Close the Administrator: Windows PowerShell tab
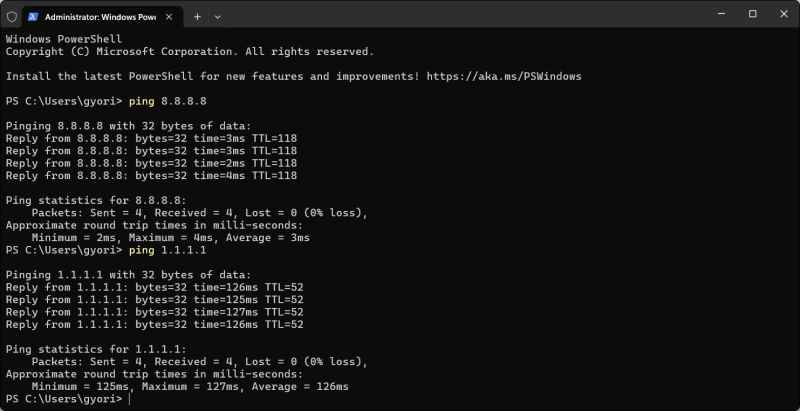Viewport: 800px width, 411px height. [x=169, y=17]
